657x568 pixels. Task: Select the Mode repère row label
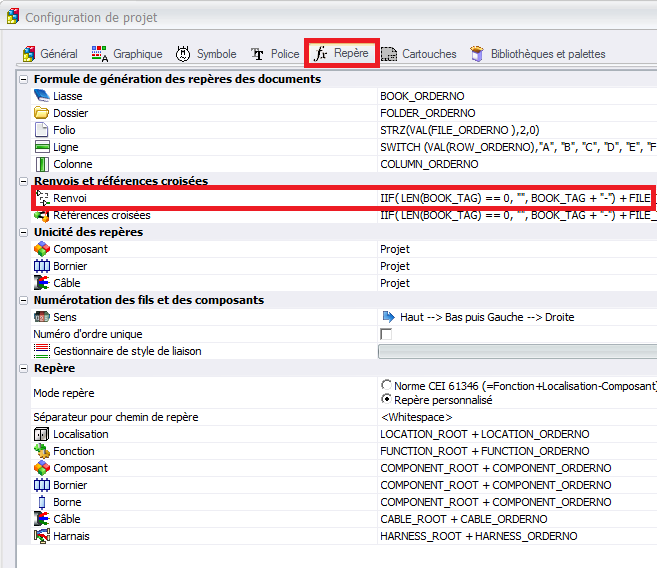(x=64, y=393)
